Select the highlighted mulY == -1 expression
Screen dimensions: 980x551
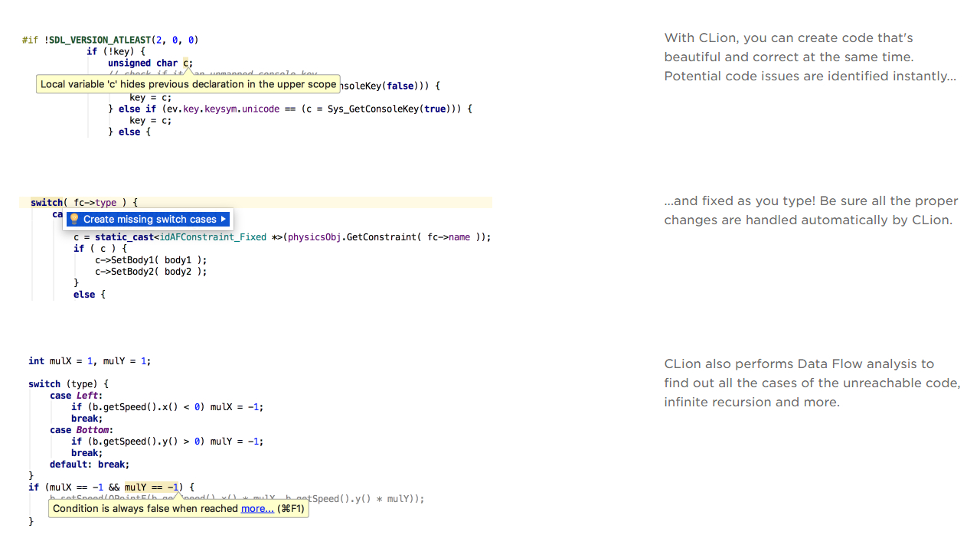pos(150,487)
